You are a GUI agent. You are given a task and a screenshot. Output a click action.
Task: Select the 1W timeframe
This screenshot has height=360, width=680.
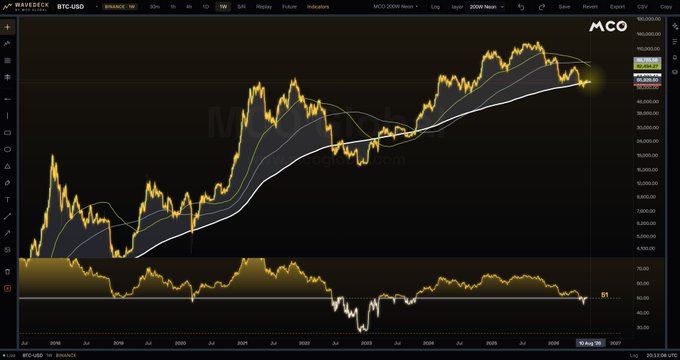coord(223,7)
